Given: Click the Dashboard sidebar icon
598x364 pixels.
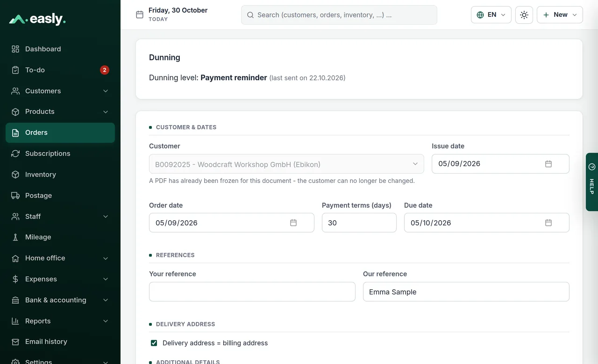Looking at the screenshot, I should 15,49.
